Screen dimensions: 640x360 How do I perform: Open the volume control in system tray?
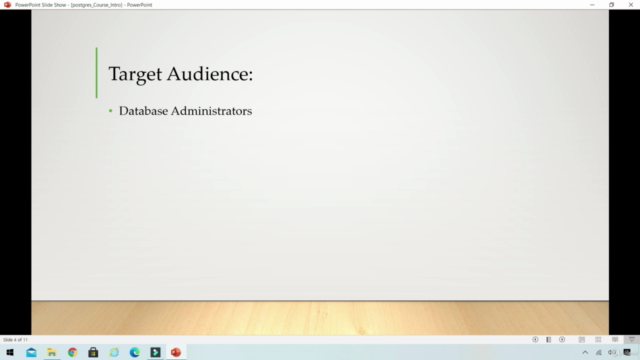612,352
